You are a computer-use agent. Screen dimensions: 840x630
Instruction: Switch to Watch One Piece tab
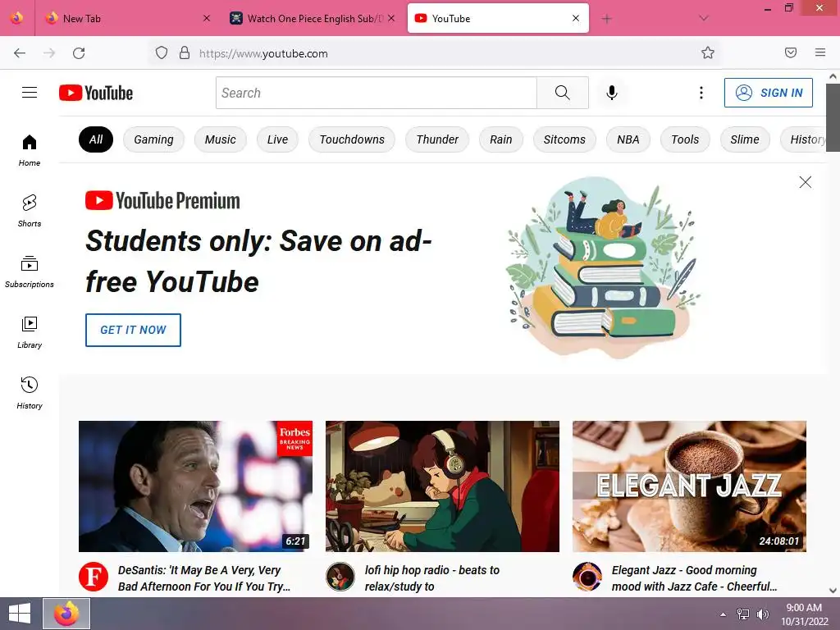coord(313,18)
